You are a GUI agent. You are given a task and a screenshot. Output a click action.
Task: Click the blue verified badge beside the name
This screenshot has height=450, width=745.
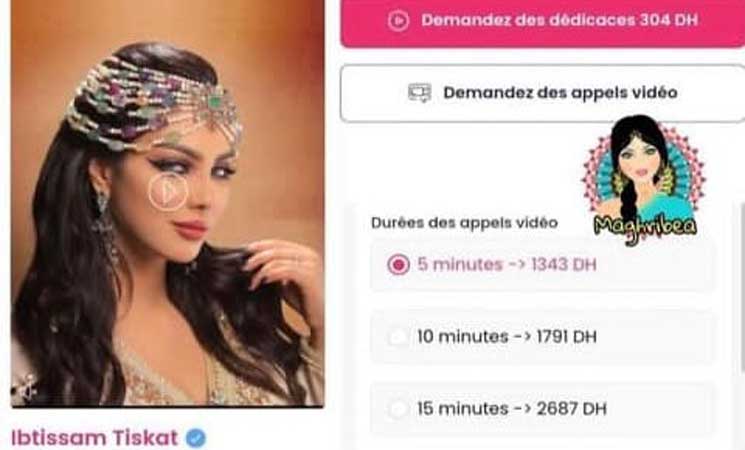click(x=196, y=438)
